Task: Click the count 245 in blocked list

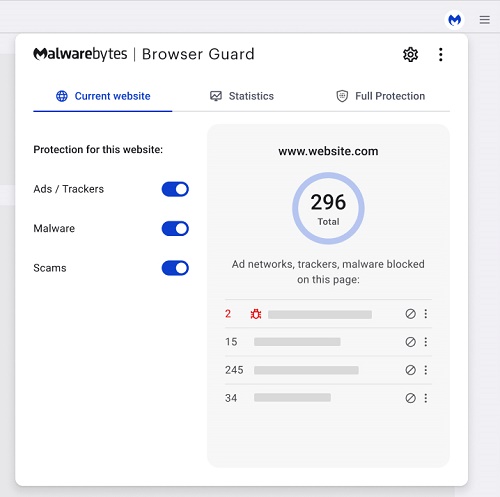Action: coord(234,370)
